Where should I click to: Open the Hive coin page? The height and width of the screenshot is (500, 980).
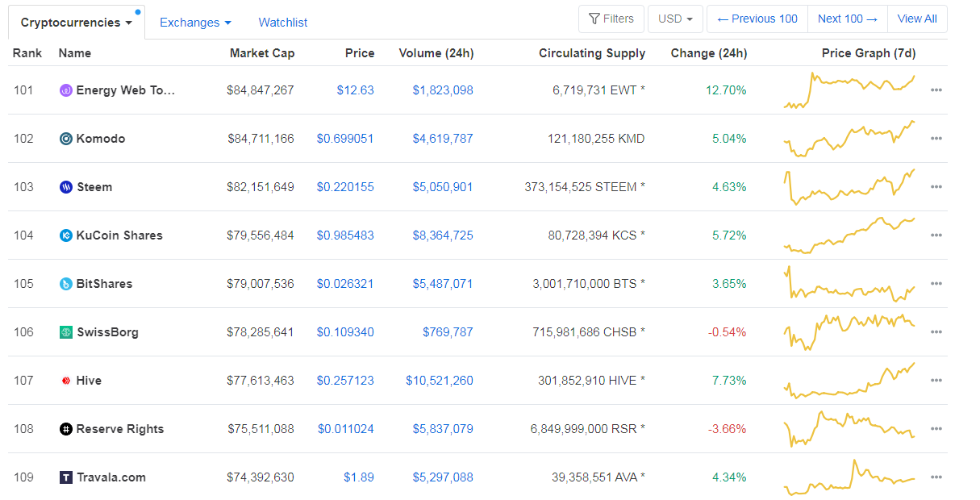coord(89,381)
